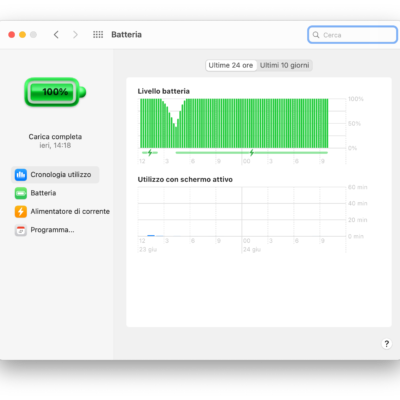Focus the Cerca search field
This screenshot has width=400, height=400.
352,35
